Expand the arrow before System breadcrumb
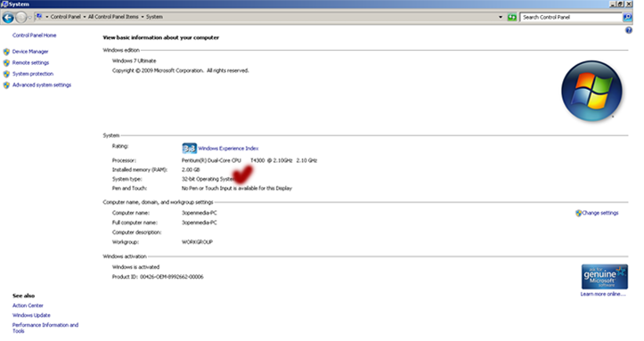The image size is (644, 341). pyautogui.click(x=143, y=17)
